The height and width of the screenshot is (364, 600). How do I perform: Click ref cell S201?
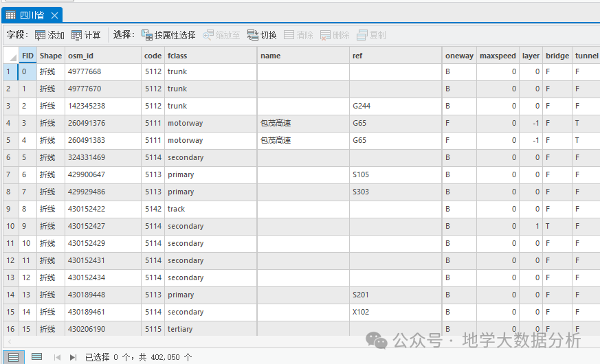click(396, 295)
